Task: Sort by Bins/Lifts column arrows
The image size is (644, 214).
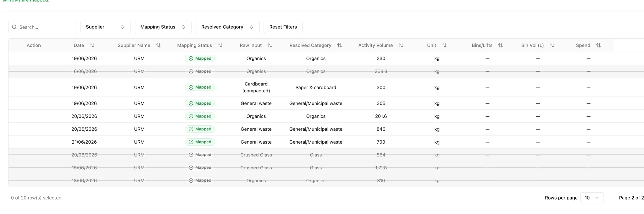Action: tap(500, 45)
